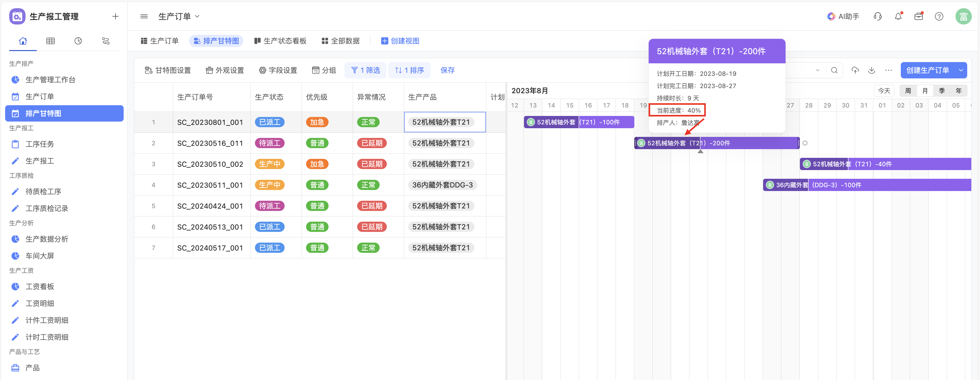Image resolution: width=980 pixels, height=380 pixels.
Task: Click the cloud upload import icon
Action: (855, 70)
